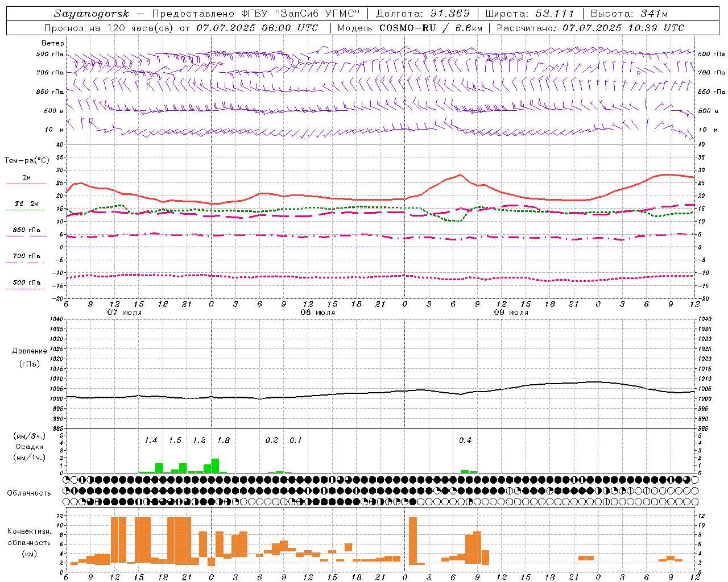Click the '0.4' precipitation total

coord(465,440)
